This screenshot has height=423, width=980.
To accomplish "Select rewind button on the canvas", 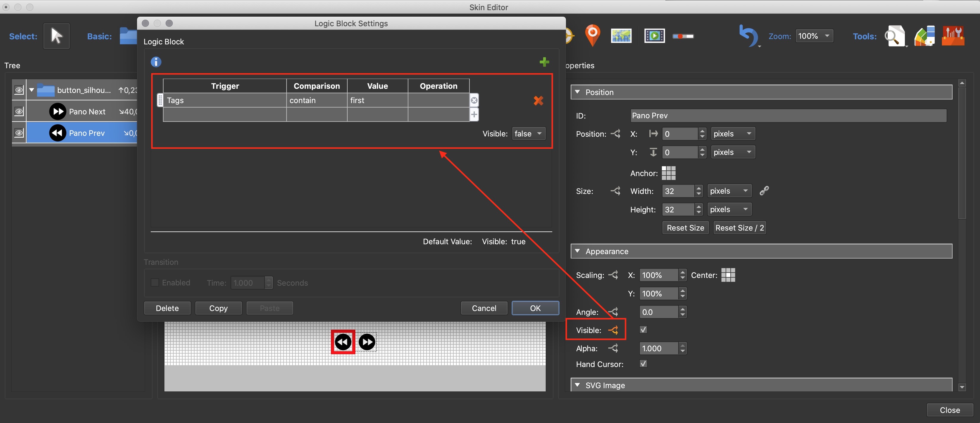I will [x=343, y=342].
